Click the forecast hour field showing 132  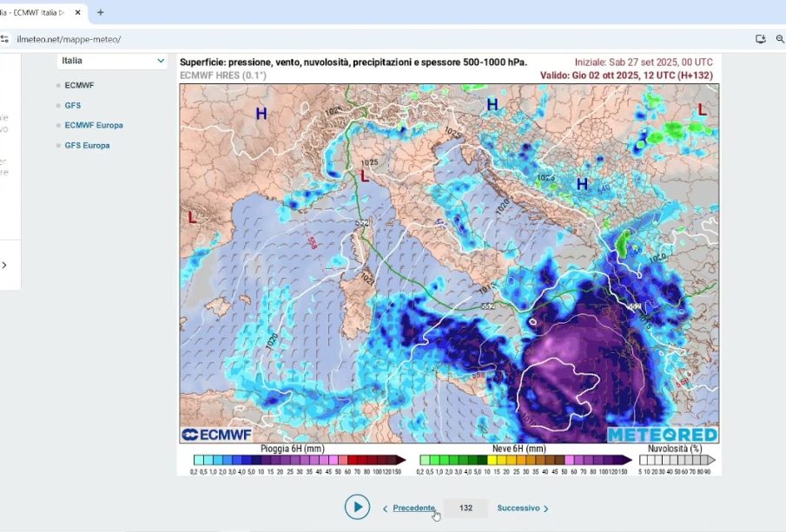point(466,509)
